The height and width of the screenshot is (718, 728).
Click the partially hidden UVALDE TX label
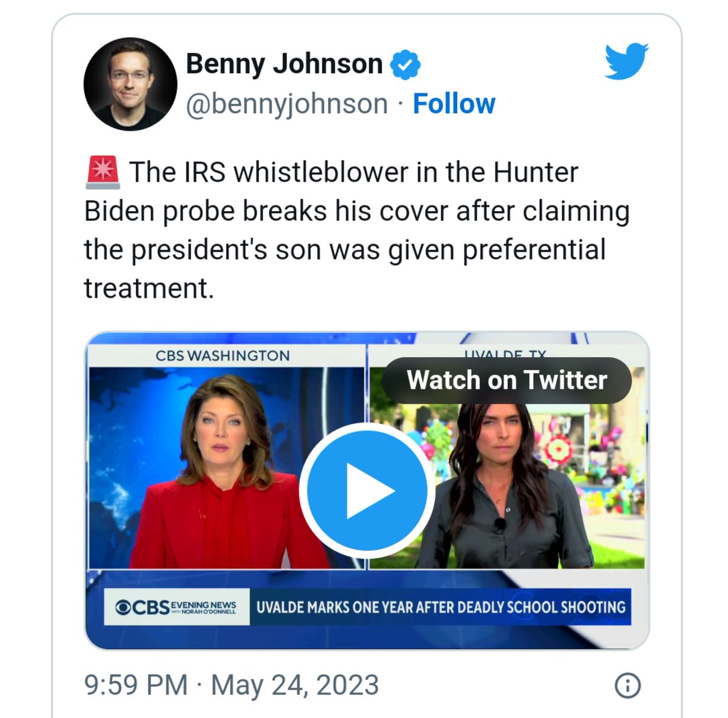click(x=505, y=354)
